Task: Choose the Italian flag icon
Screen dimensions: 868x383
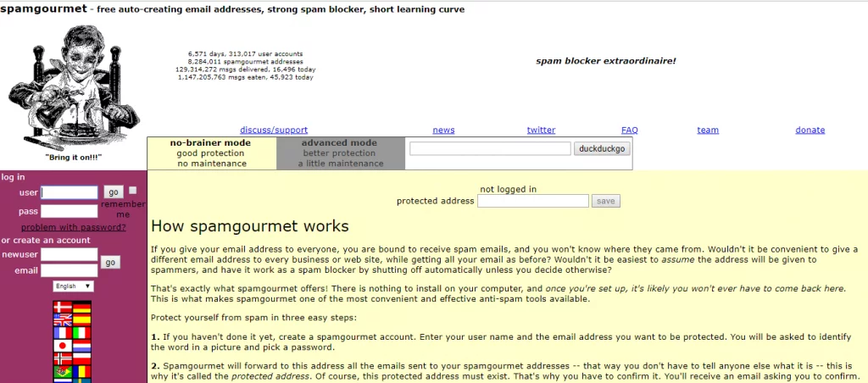Action: coord(81,333)
